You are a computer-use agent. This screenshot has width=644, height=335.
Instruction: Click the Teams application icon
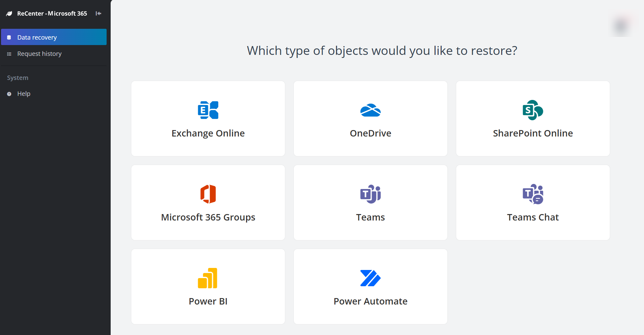tap(370, 194)
